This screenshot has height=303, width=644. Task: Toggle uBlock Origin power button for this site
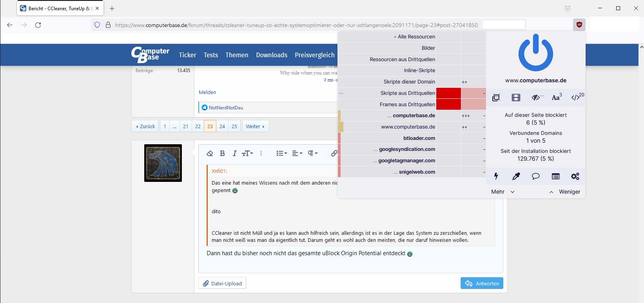(x=535, y=53)
